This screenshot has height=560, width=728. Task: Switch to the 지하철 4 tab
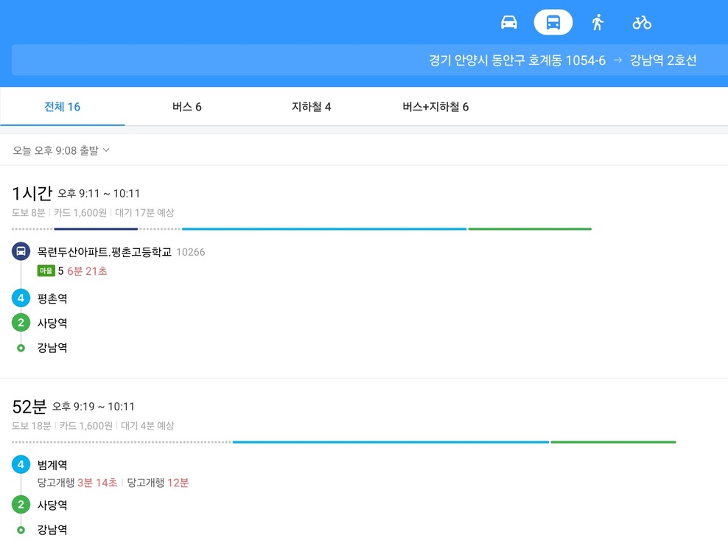pos(311,107)
